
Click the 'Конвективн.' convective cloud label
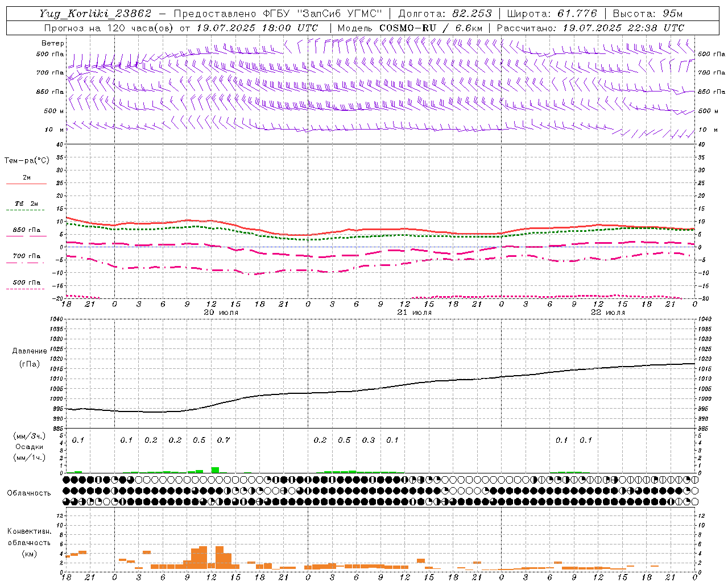click(29, 531)
